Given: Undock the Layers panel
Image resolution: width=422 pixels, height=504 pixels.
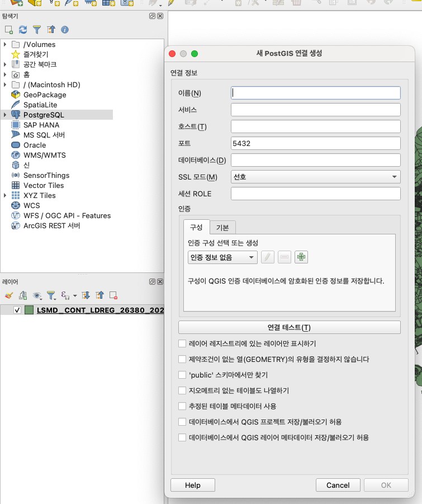Looking at the screenshot, I should pyautogui.click(x=152, y=281).
